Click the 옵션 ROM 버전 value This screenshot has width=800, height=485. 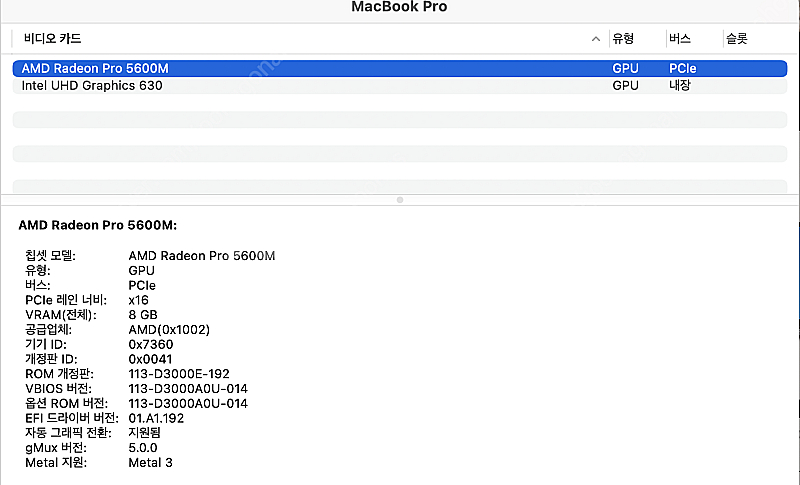[188, 404]
